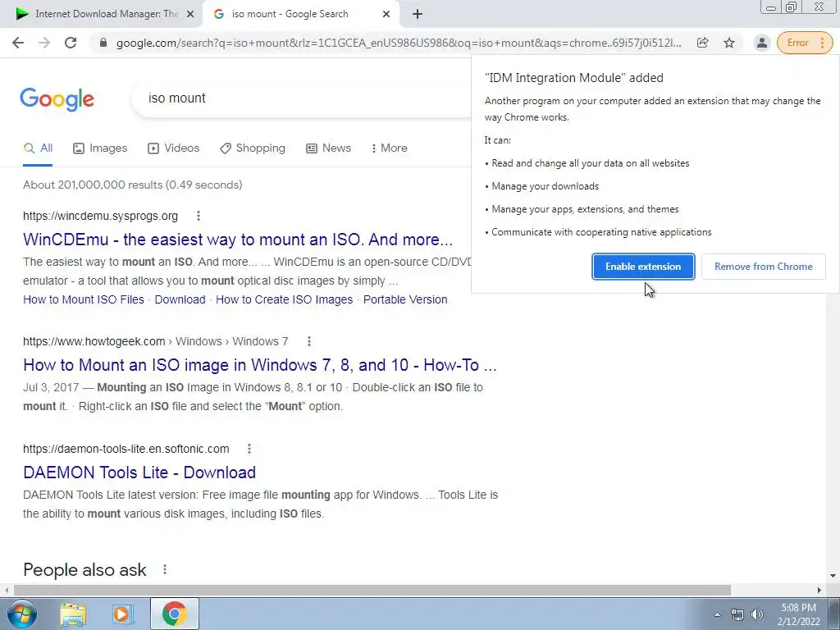Open People also ask options menu
Viewport: 840px width, 630px height.
(165, 569)
